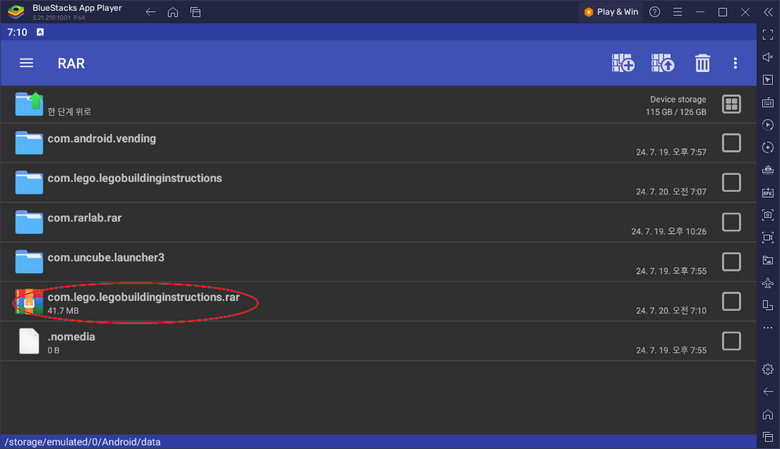Add selected files to archive icon
Screen dimensions: 780x449
(623, 63)
